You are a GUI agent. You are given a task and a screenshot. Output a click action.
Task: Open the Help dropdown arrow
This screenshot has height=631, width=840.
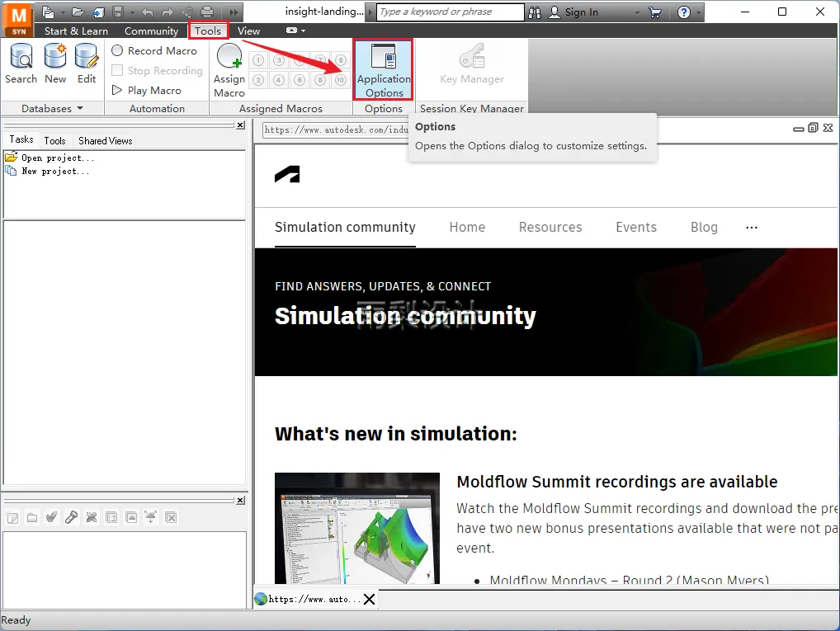(x=699, y=12)
